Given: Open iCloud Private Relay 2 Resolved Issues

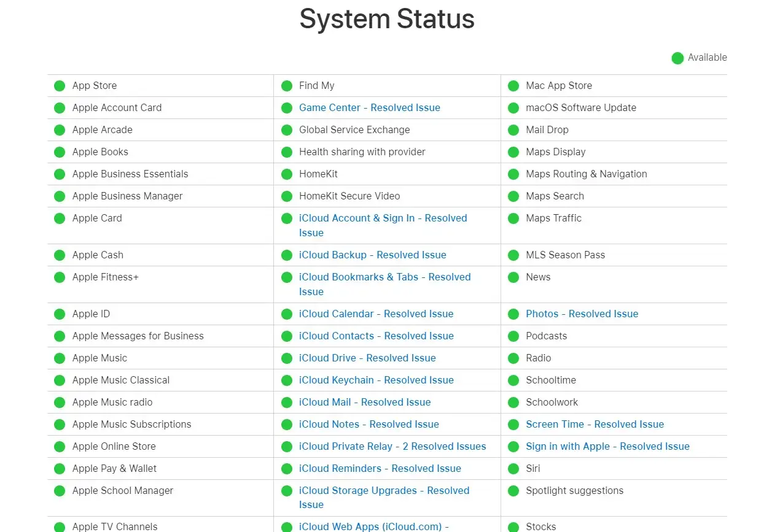Looking at the screenshot, I should (x=392, y=446).
